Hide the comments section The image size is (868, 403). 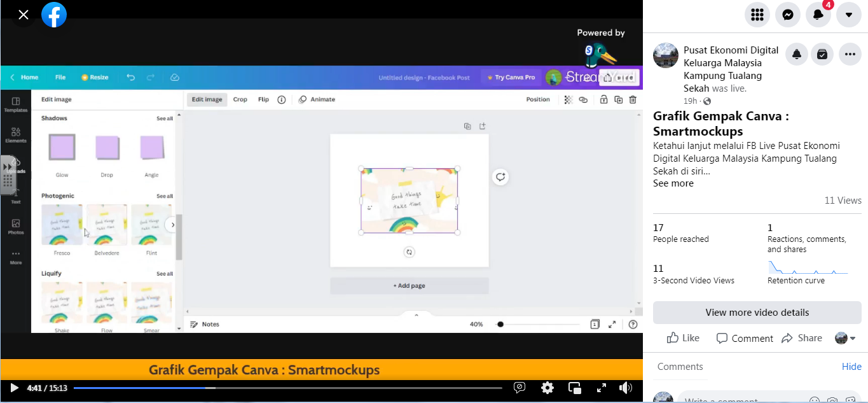tap(851, 367)
